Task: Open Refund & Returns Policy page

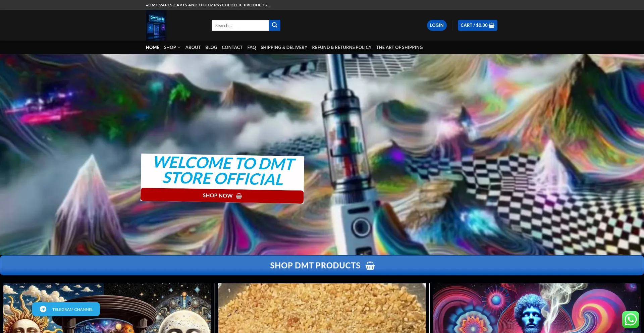Action: (342, 47)
